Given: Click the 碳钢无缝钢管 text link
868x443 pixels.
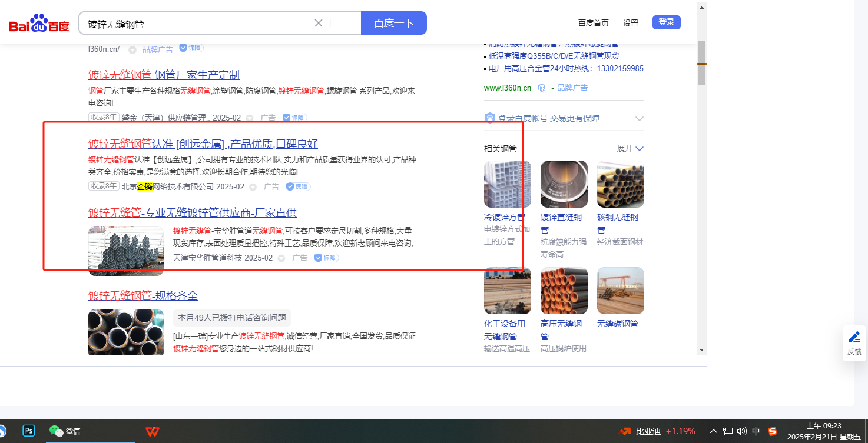Looking at the screenshot, I should [x=618, y=223].
